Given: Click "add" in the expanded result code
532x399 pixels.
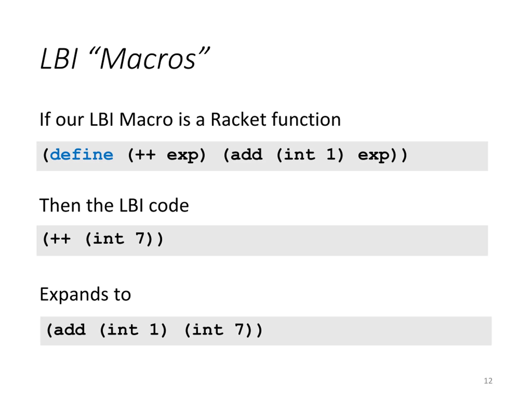Looking at the screenshot, I should pos(69,330).
